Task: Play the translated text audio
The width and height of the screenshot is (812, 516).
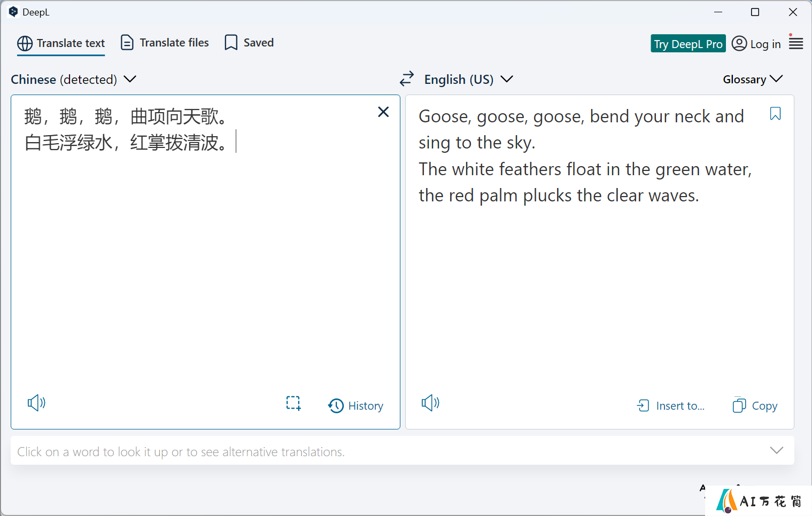Action: [430, 403]
